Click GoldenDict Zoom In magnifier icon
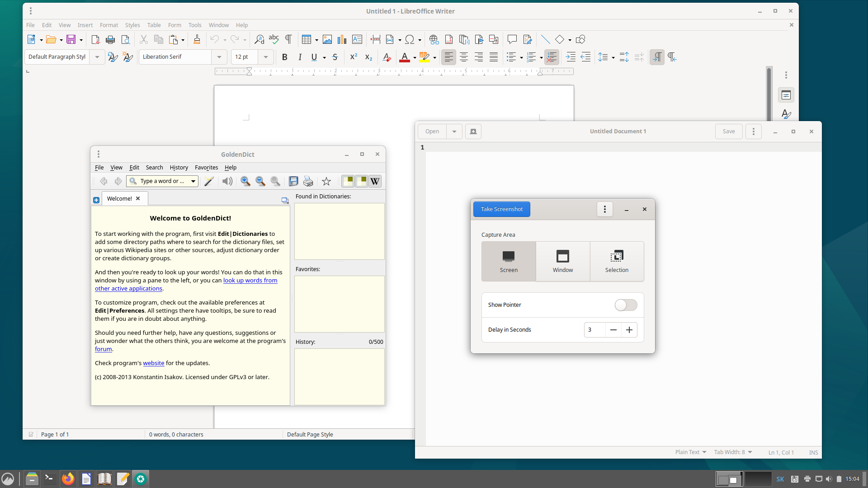 [245, 181]
